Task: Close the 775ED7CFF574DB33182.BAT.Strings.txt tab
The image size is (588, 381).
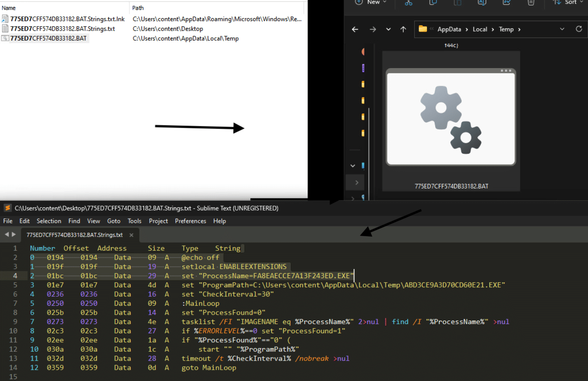Action: pos(132,235)
